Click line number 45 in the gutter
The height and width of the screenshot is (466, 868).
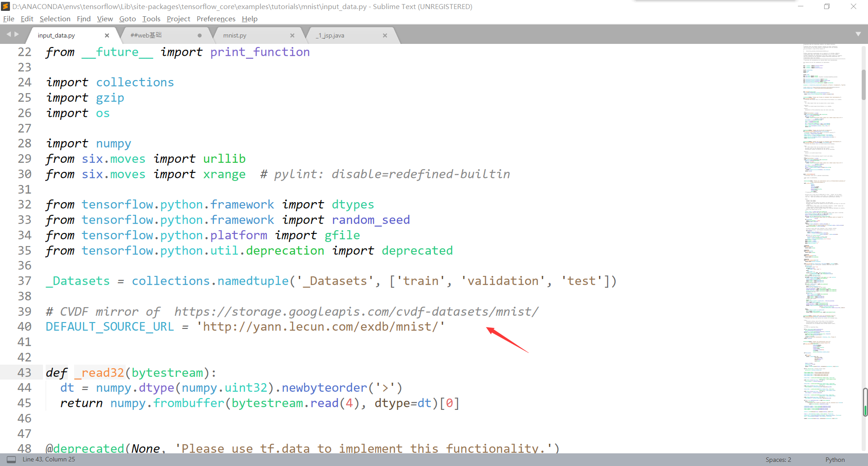[24, 403]
